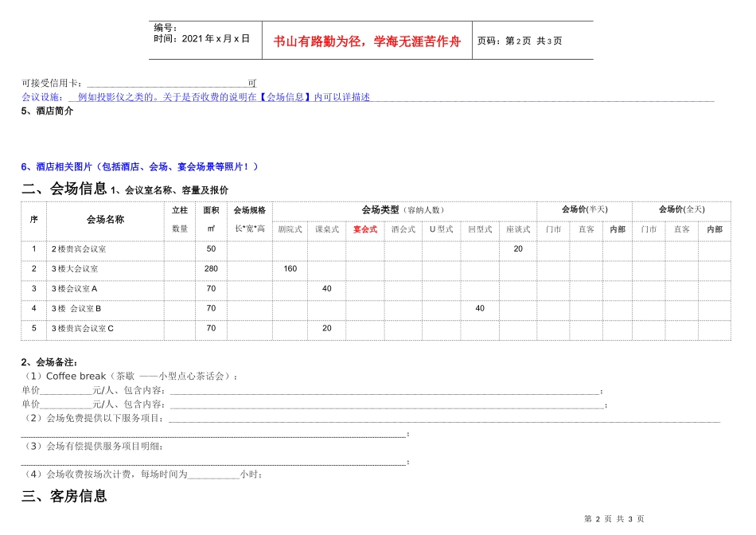Click the blue 会议设施 description line
The height and width of the screenshot is (535, 756).
[368, 97]
